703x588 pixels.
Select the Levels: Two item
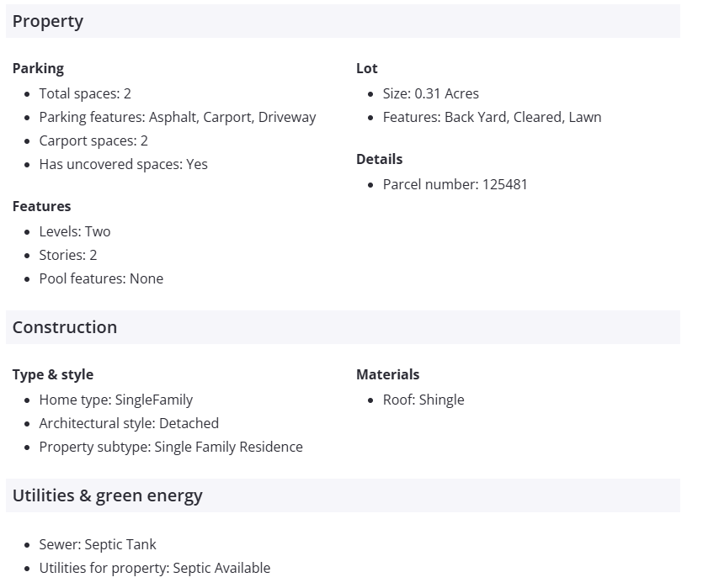[x=75, y=231]
